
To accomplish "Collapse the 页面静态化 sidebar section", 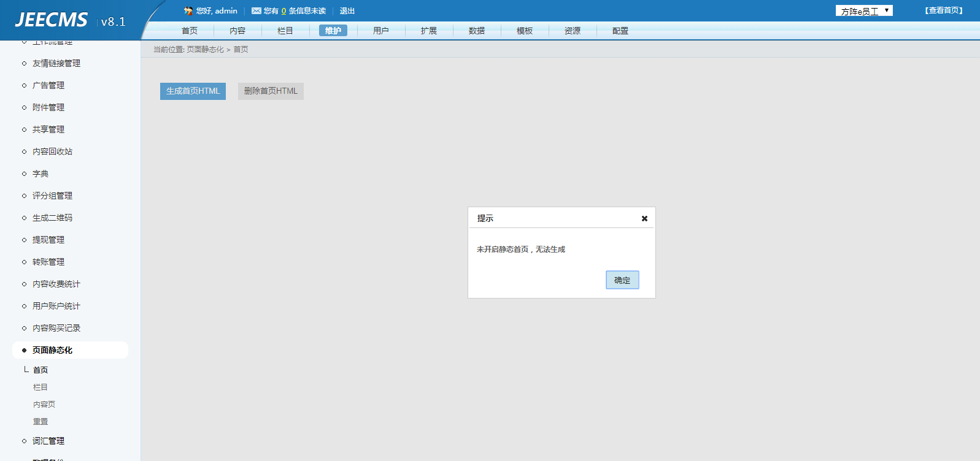I will pyautogui.click(x=70, y=350).
